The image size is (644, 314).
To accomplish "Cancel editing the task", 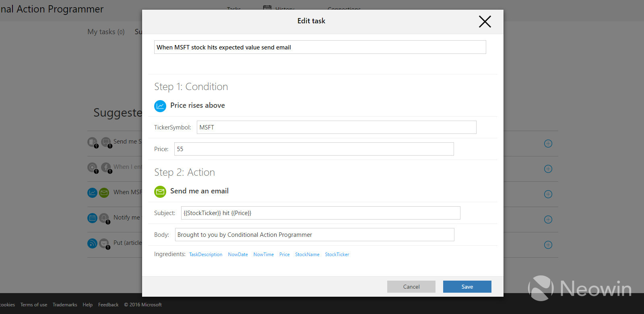I will point(411,287).
